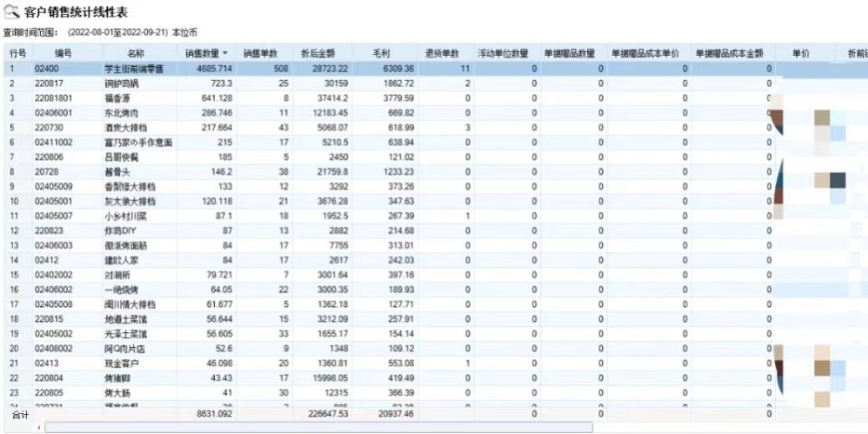Click the horizontal scrollbar left arrow
This screenshot has height=434, width=868.
pyautogui.click(x=38, y=428)
